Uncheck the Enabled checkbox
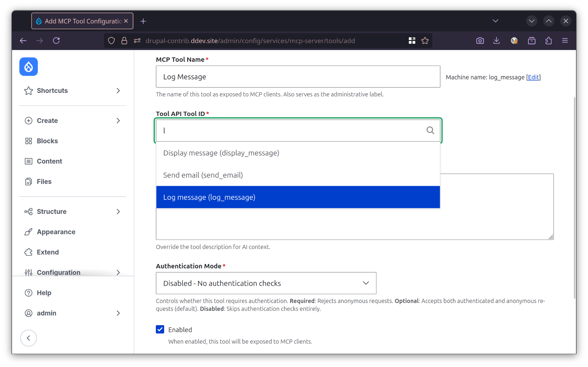This screenshot has height=367, width=588. [160, 329]
